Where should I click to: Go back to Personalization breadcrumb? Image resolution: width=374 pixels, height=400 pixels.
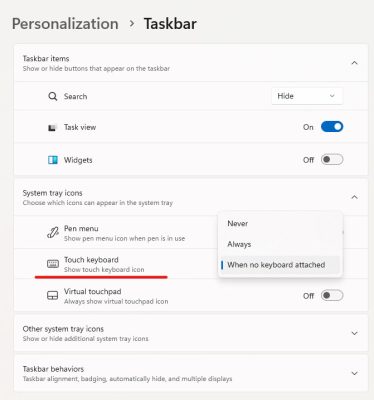[x=65, y=24]
